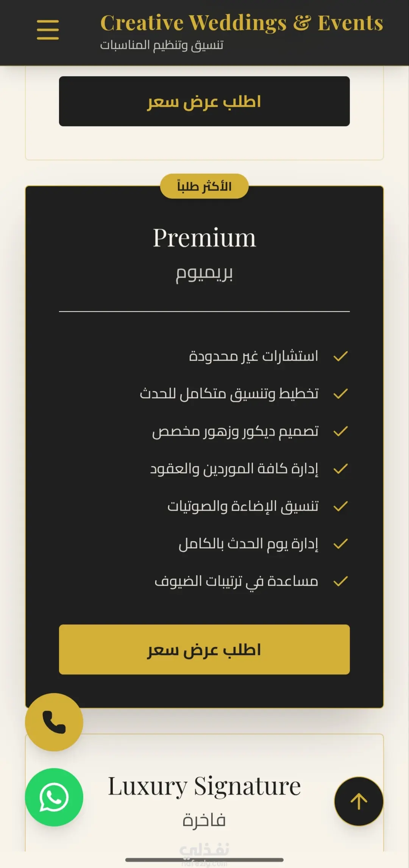Click the فاخرة subtitle under Luxury Signature
409x868 pixels.
(x=204, y=820)
